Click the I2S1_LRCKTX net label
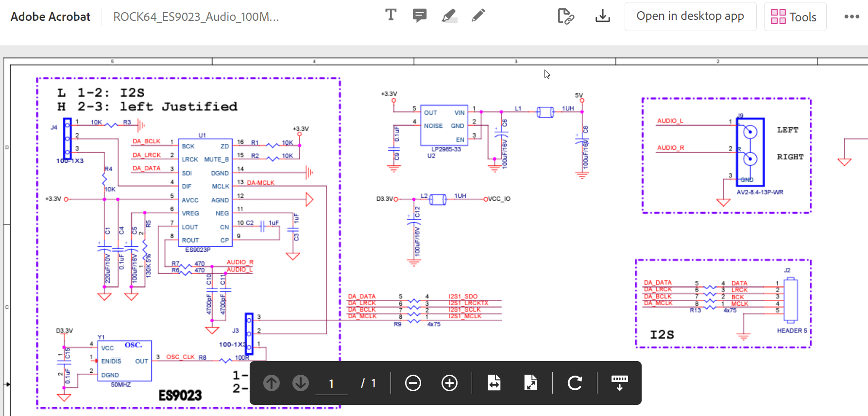The height and width of the screenshot is (416, 868). tap(468, 303)
